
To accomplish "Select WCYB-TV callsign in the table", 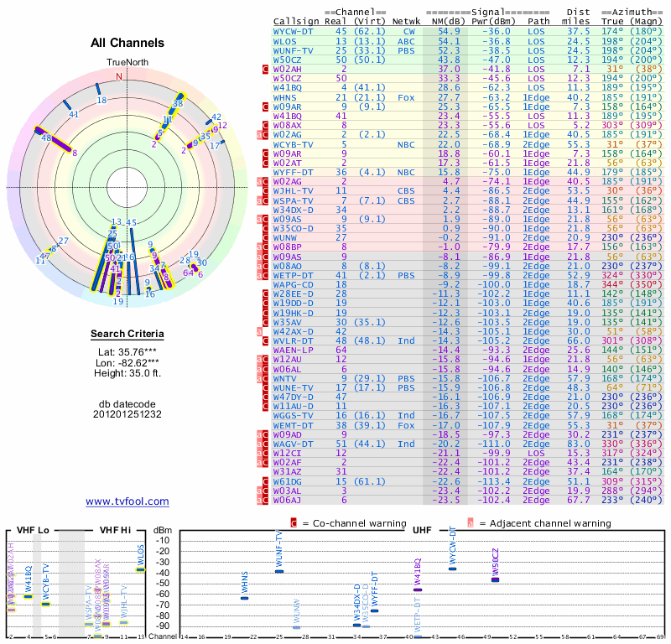I will click(x=293, y=144).
